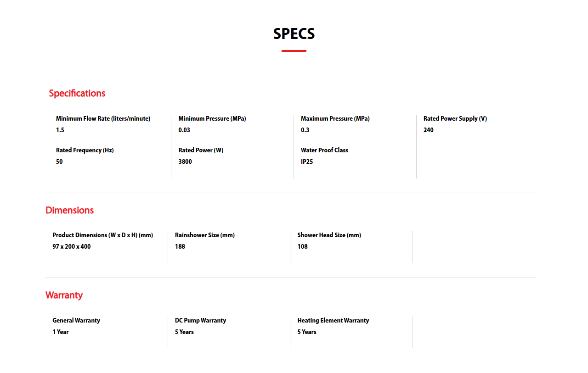Click the red Warranty section title
The image size is (588, 373).
point(64,295)
